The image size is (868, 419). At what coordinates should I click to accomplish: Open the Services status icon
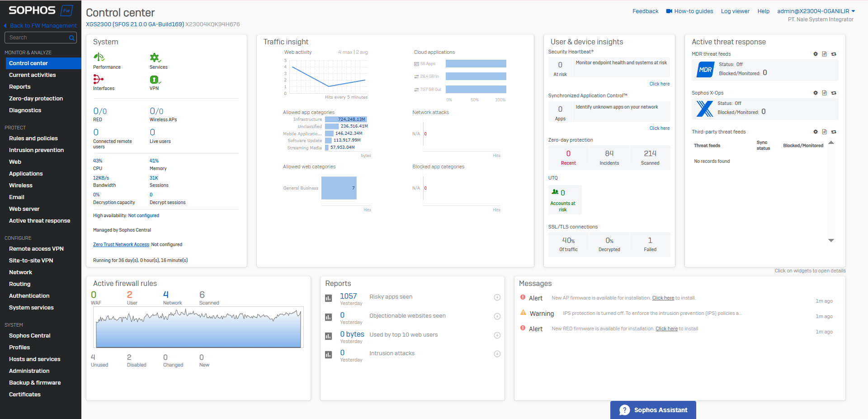pyautogui.click(x=155, y=57)
